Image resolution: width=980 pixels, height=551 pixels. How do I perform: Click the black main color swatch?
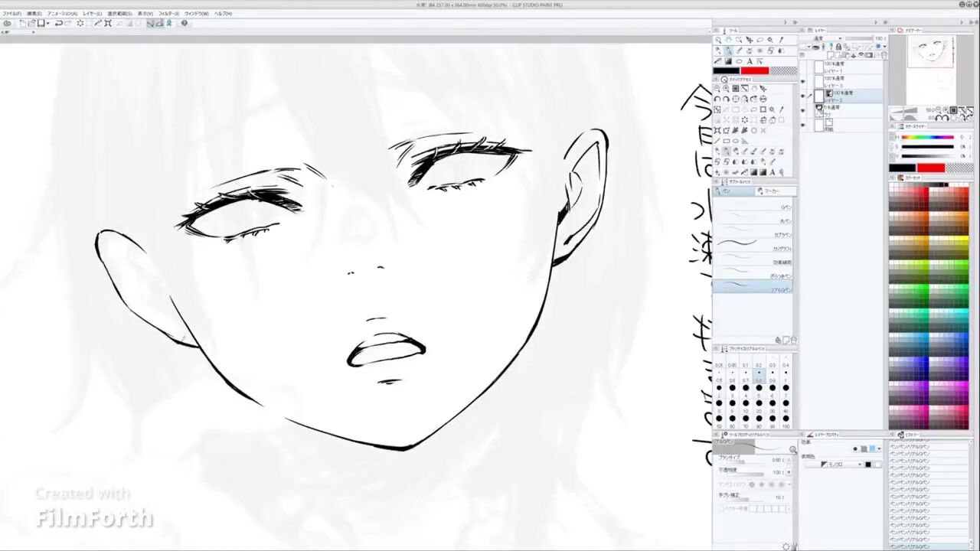click(x=726, y=71)
